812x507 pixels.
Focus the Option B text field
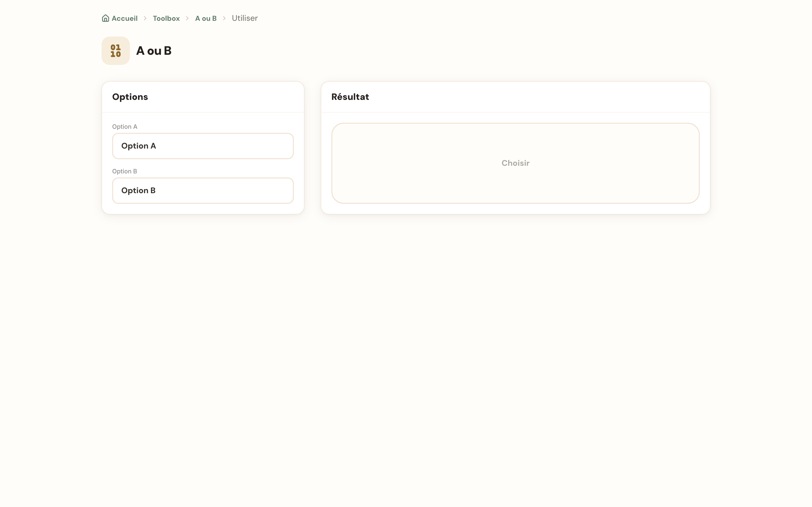pyautogui.click(x=203, y=190)
